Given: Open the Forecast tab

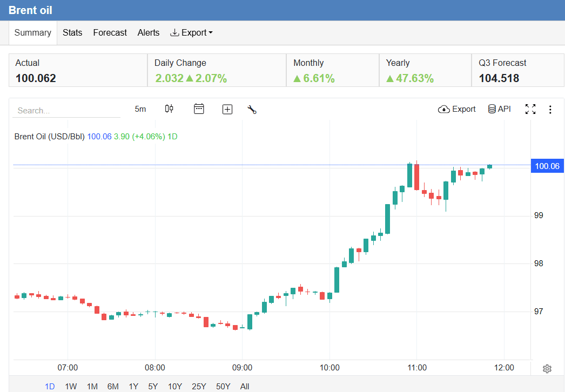Looking at the screenshot, I should tap(110, 33).
